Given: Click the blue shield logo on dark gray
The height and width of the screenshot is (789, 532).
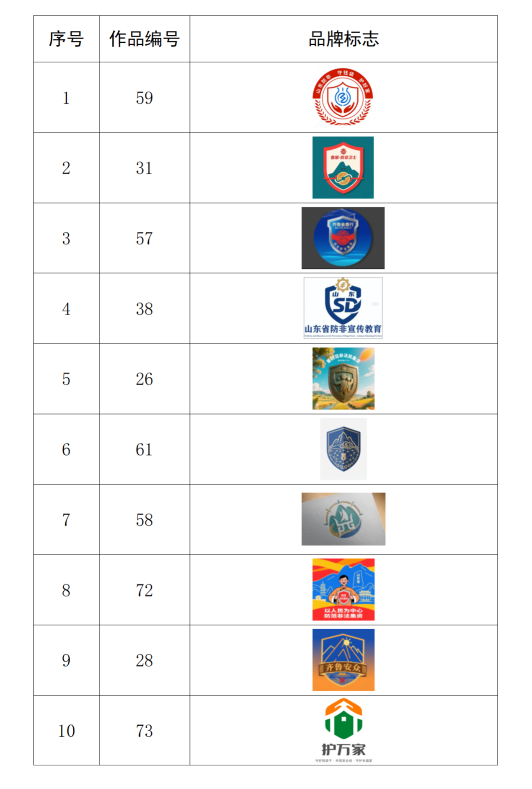Looking at the screenshot, I should [343, 238].
